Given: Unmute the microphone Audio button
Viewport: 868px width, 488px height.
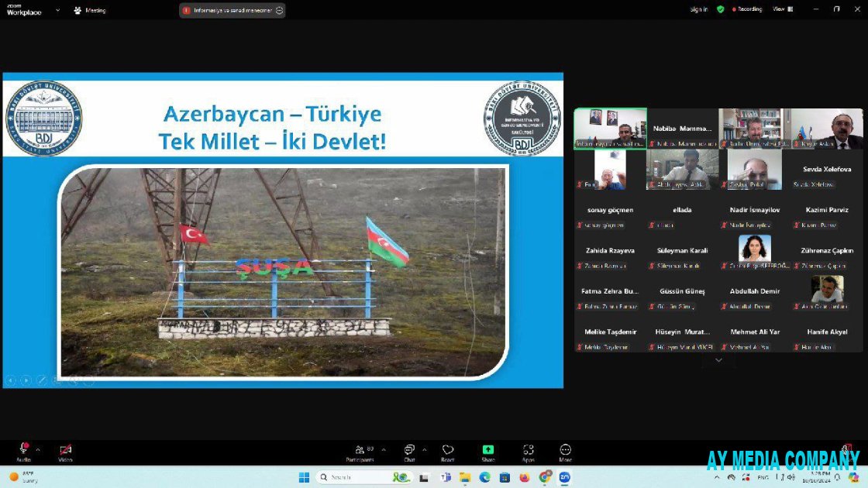Looking at the screenshot, I should pyautogui.click(x=24, y=450).
